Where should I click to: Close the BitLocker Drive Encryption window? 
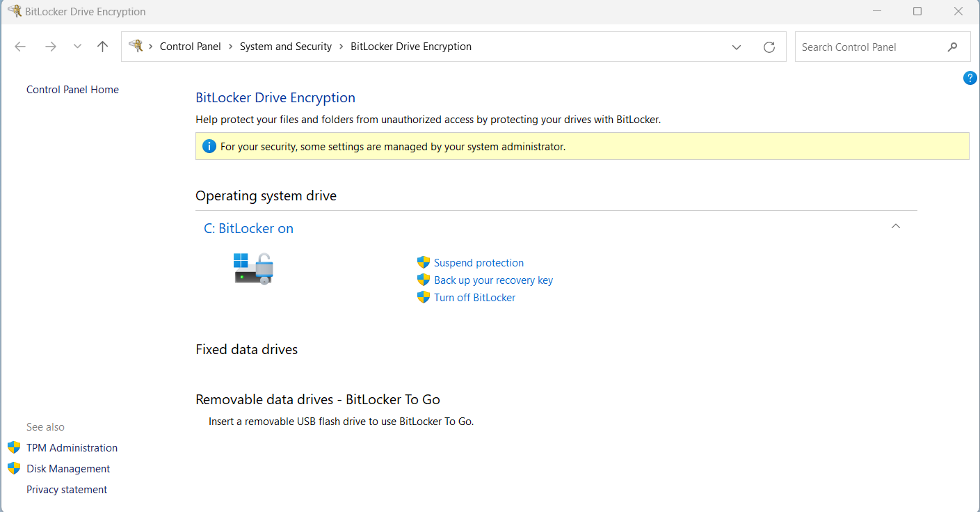coord(958,11)
